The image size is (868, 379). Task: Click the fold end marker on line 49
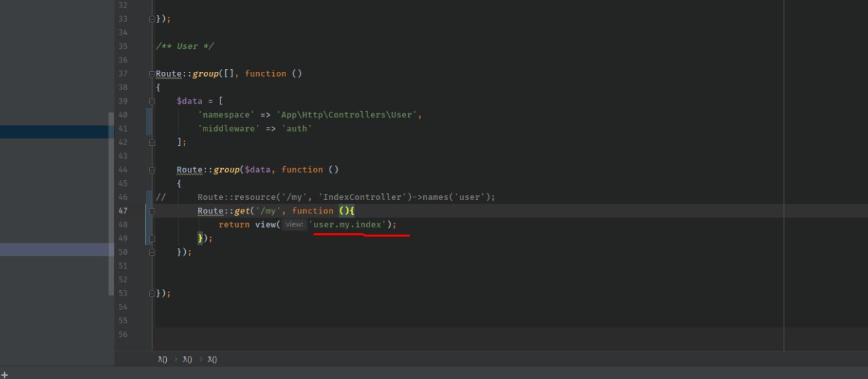(x=152, y=238)
